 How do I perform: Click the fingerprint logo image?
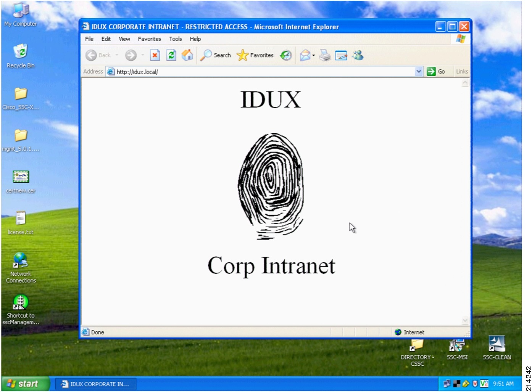(x=271, y=186)
